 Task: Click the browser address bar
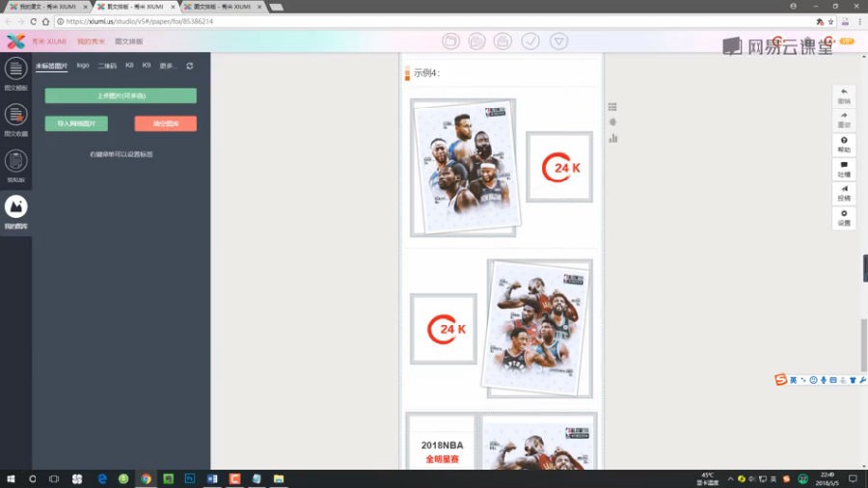[432, 21]
